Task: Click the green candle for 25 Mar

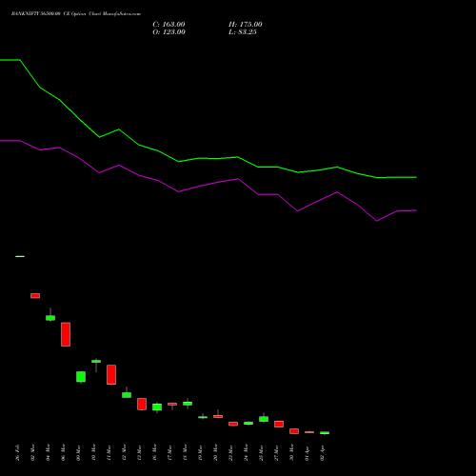Action: point(264,419)
